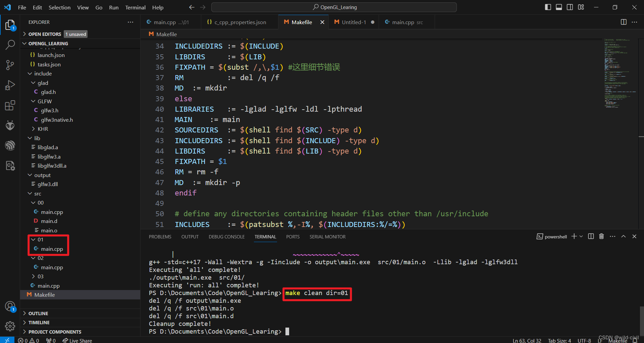This screenshot has width=644, height=343.
Task: Open launch.json file
Action: pos(80,55)
